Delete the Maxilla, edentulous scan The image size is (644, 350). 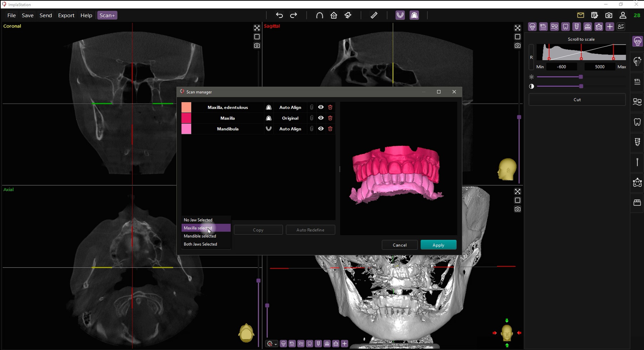click(330, 107)
